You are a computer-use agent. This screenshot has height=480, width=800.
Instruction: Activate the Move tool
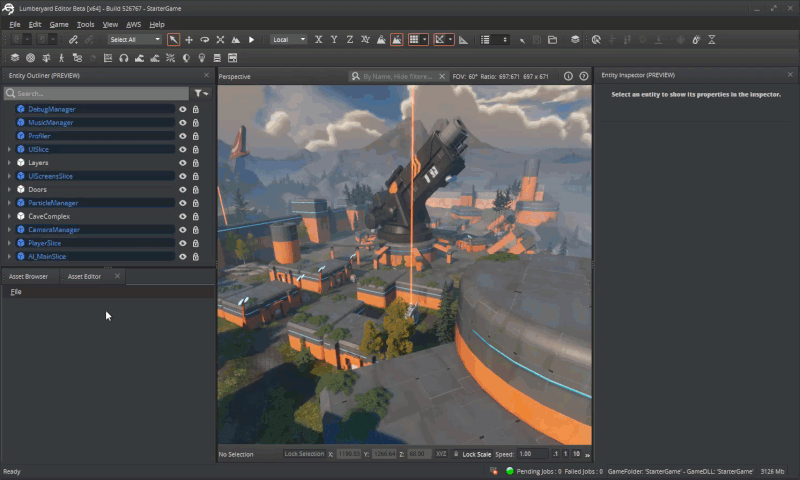point(189,40)
